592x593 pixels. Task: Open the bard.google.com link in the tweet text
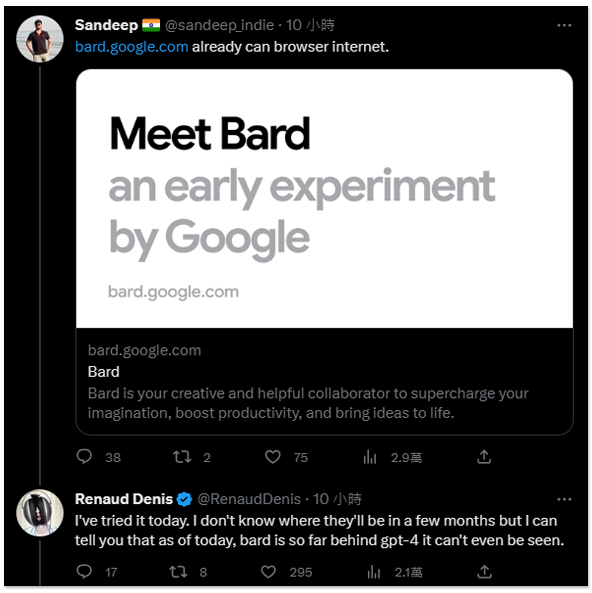[x=132, y=47]
